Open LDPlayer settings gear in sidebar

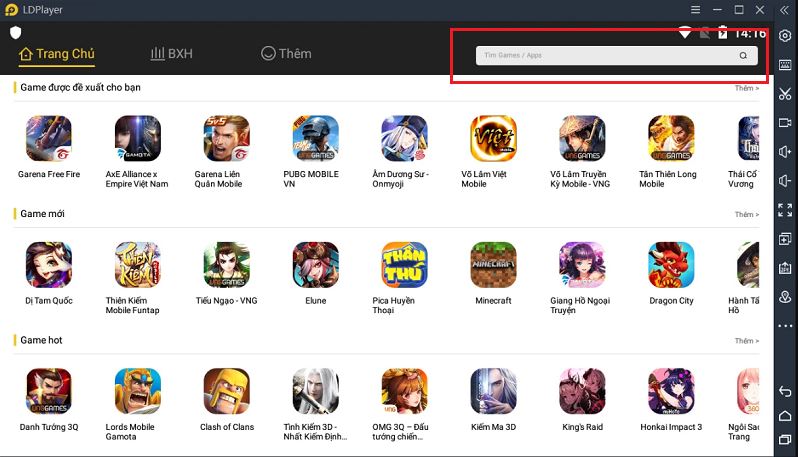point(785,36)
